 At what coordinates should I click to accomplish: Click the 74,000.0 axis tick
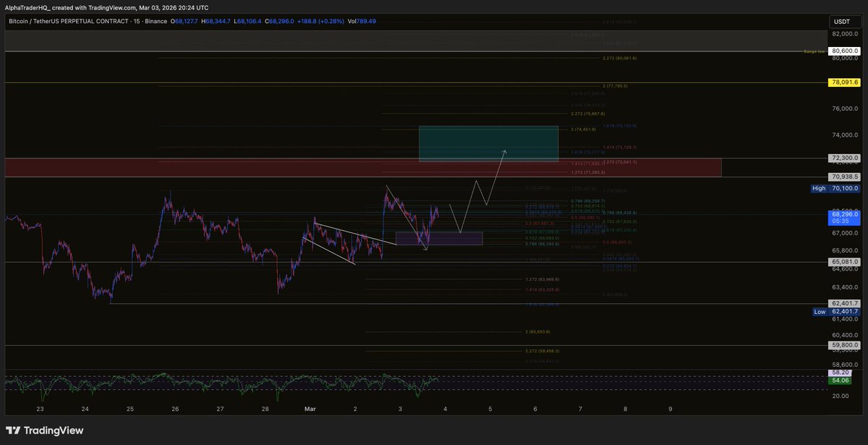click(x=845, y=135)
